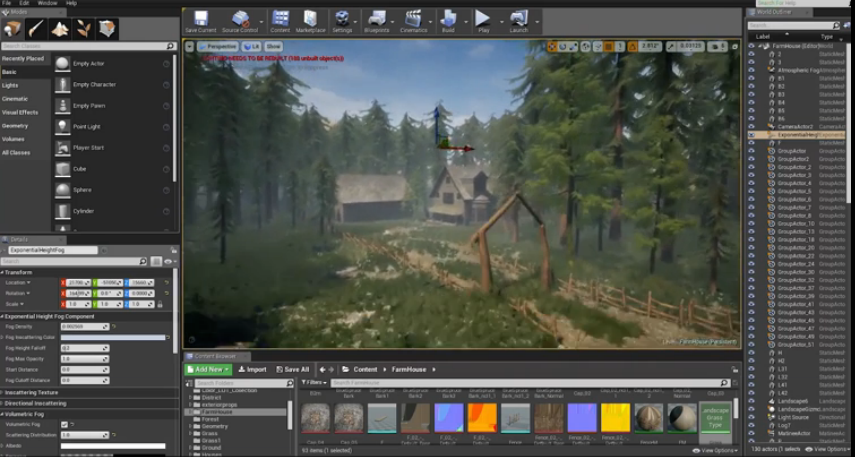Viewport: 855px width, 457px height.
Task: Open rotation snap angle value dropdown
Action: (651, 47)
